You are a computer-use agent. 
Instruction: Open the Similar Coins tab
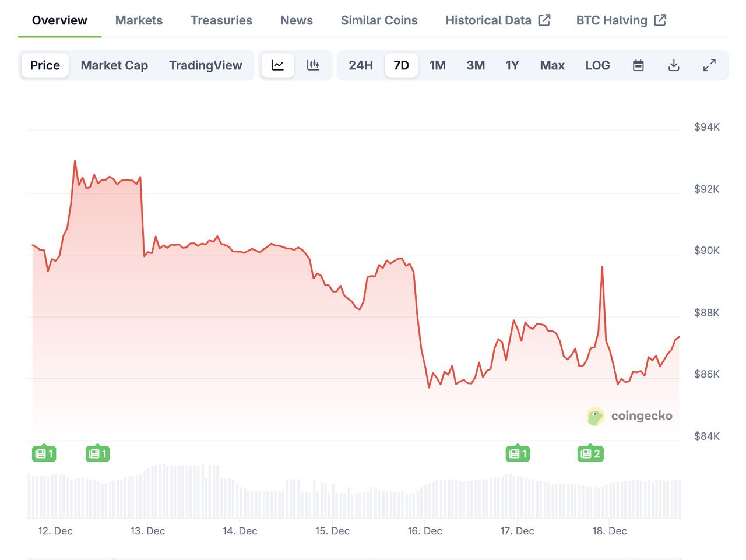[379, 20]
